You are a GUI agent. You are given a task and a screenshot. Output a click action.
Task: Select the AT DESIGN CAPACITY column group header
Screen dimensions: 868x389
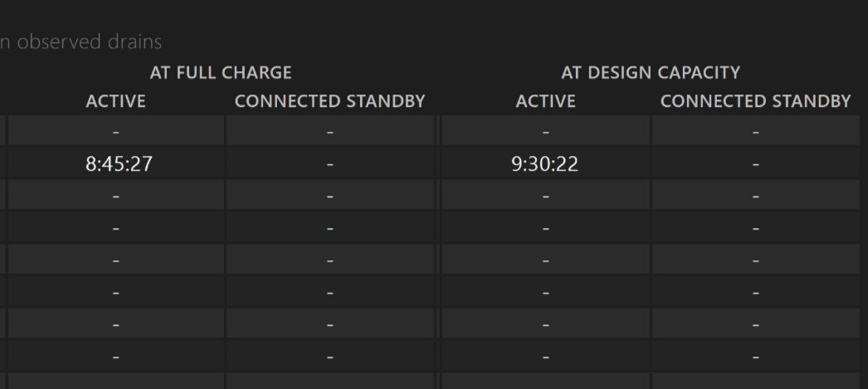coord(651,72)
